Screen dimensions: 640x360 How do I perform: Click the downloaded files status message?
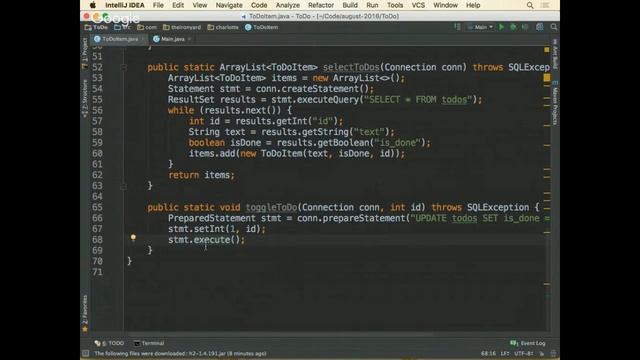[180, 353]
